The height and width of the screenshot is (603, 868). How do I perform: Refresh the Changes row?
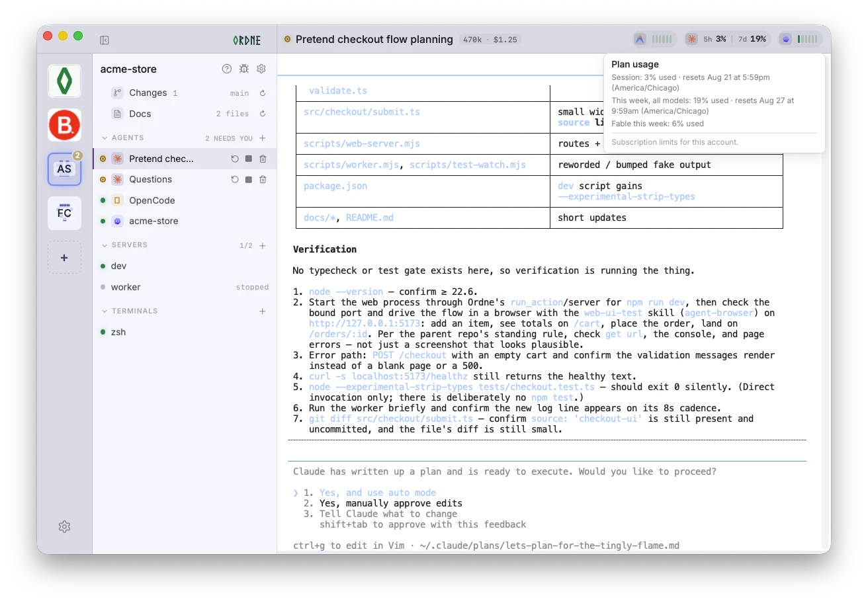click(x=263, y=93)
